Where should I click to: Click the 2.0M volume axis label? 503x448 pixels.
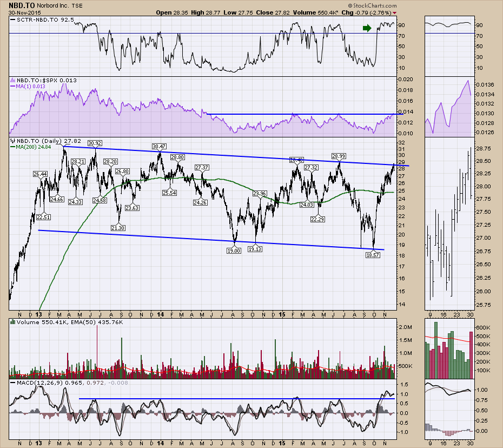click(406, 327)
